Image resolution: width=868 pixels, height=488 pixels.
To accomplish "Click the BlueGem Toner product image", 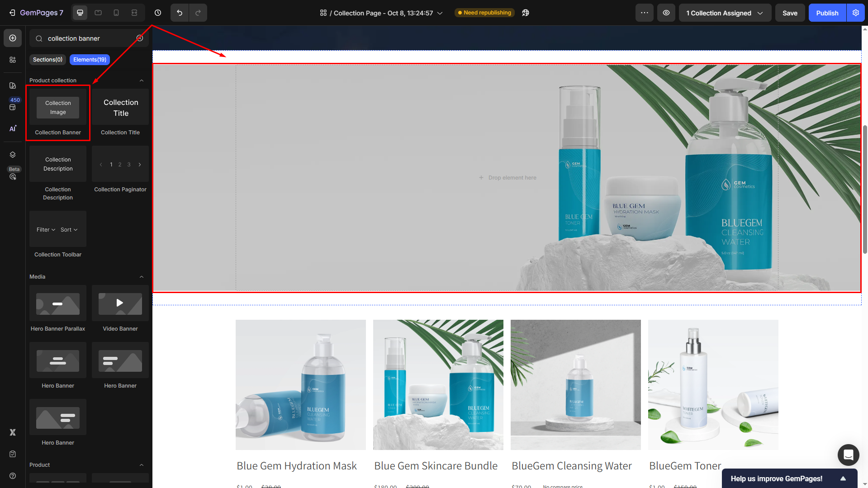I will point(713,385).
